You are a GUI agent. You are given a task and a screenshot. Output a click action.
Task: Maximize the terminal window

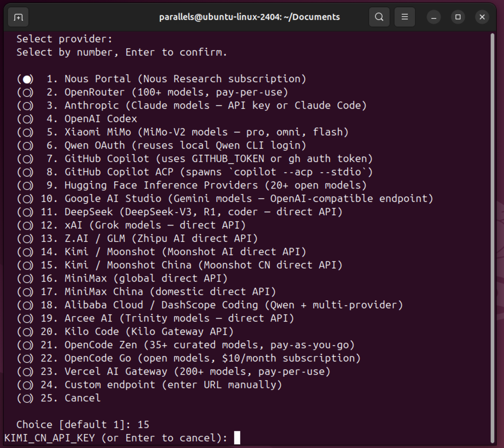(x=458, y=17)
